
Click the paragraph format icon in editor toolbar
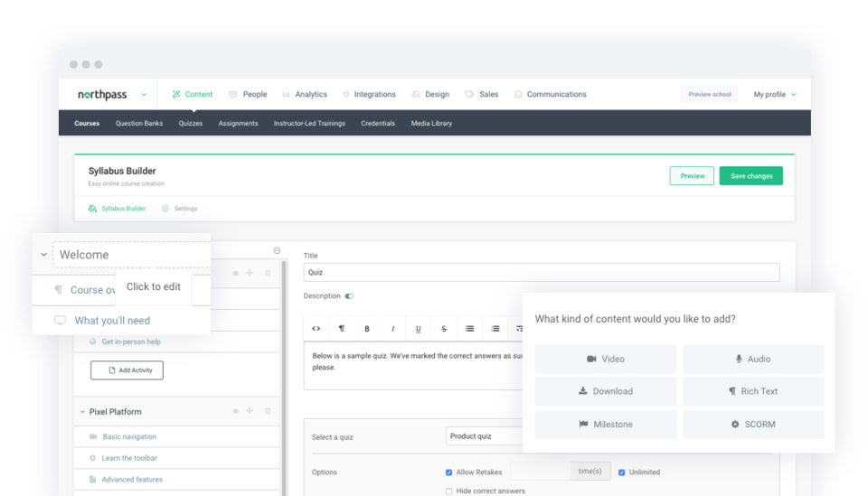342,329
